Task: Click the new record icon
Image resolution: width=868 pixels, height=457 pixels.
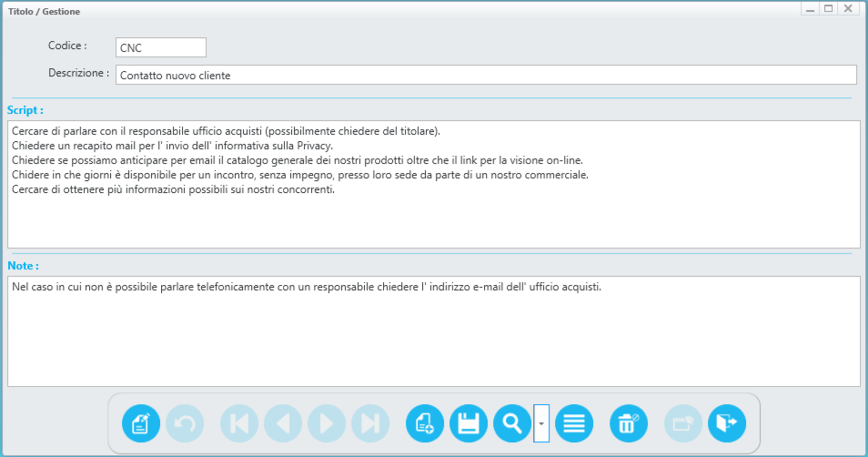Action: (x=425, y=423)
